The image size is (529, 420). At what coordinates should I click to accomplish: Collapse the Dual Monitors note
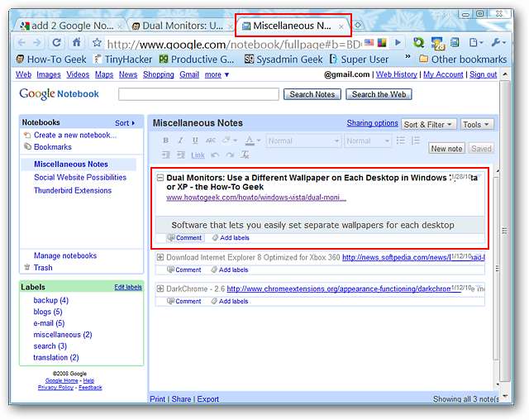(160, 178)
